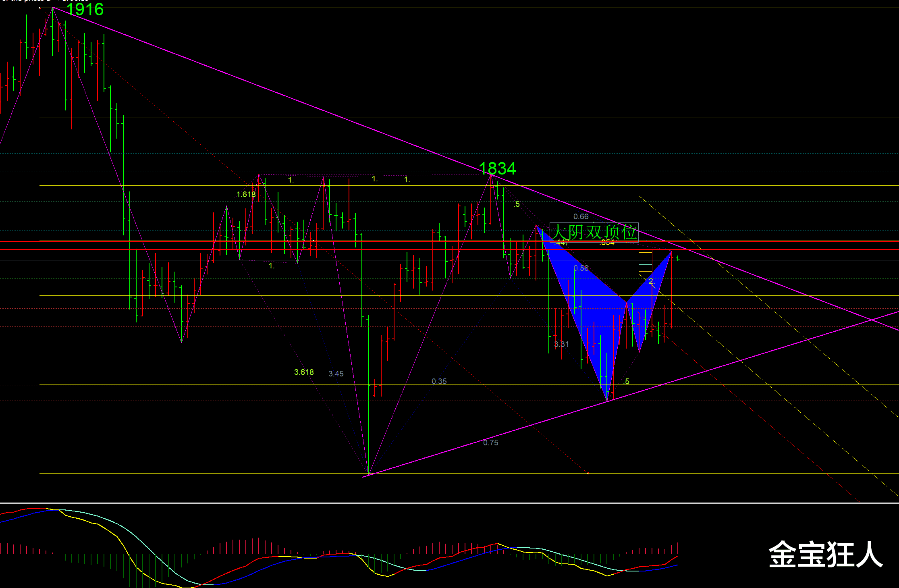The height and width of the screenshot is (588, 899).
Task: Select the 1.618 Fibonacci ratio label
Action: [x=246, y=195]
